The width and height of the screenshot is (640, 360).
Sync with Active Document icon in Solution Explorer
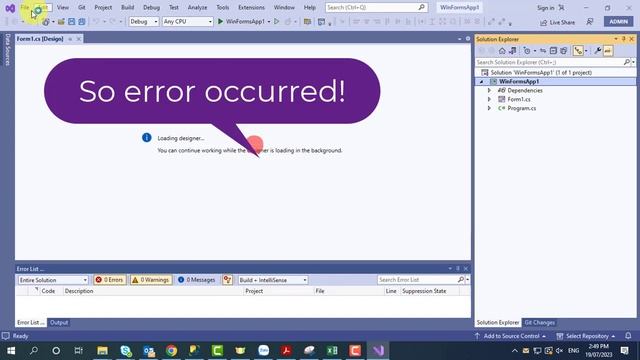pyautogui.click(x=543, y=51)
